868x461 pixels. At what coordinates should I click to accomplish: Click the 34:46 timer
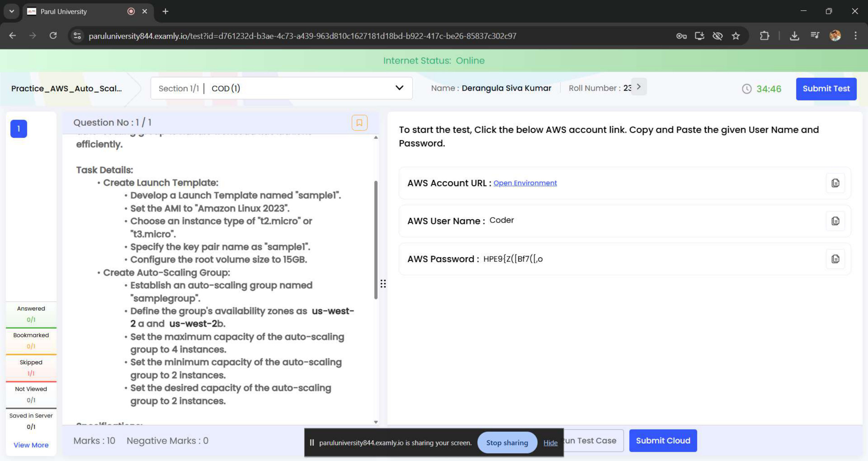coord(768,89)
